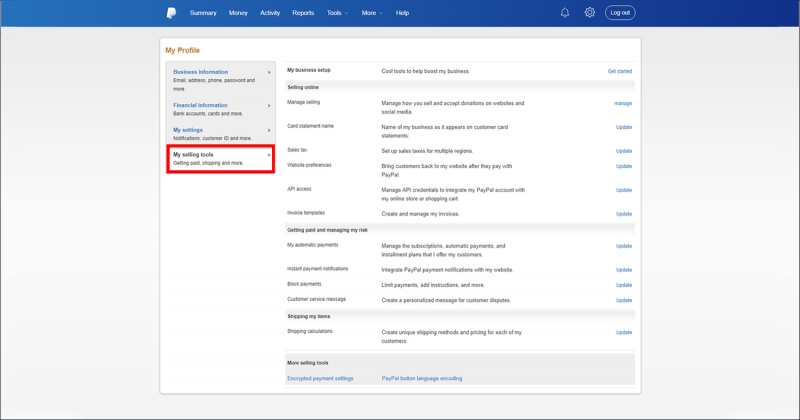
Task: Update Block payments settings
Action: (623, 286)
